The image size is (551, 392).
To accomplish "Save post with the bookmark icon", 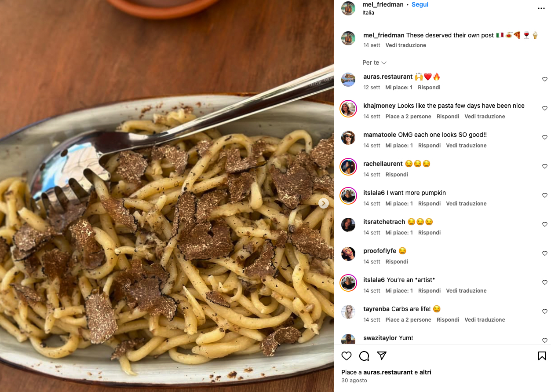I will 542,356.
